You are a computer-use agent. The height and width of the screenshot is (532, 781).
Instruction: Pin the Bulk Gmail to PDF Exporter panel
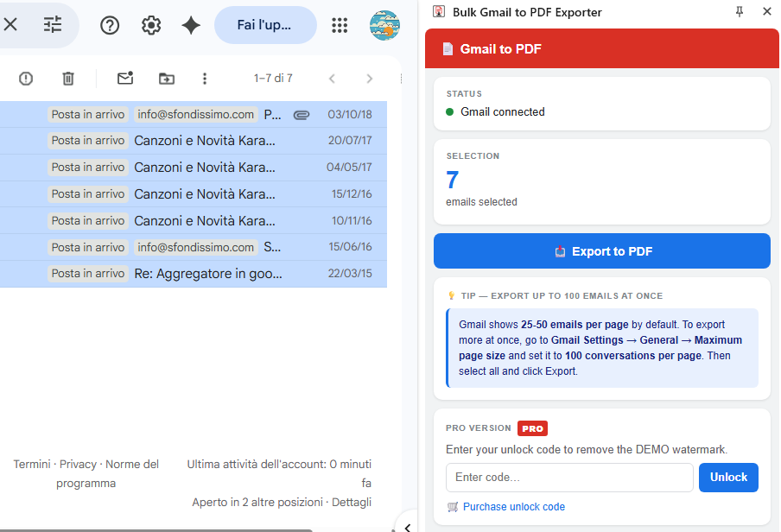(x=740, y=12)
